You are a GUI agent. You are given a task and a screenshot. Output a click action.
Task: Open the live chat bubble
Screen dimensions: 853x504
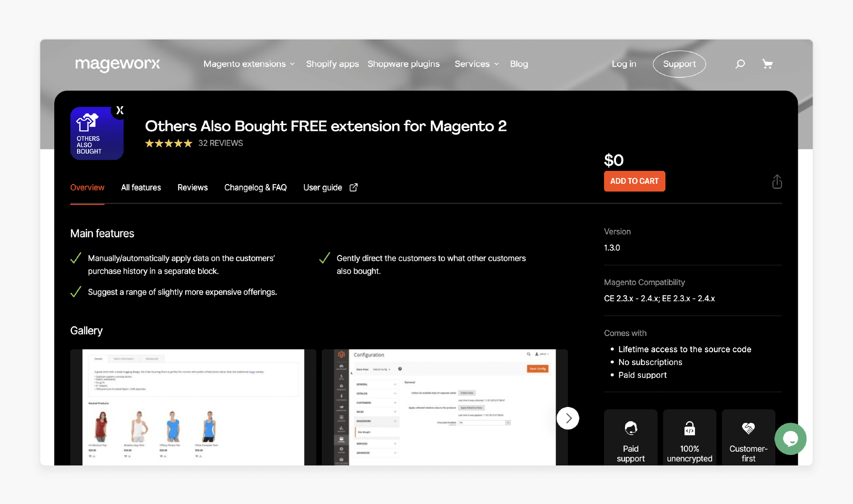790,439
